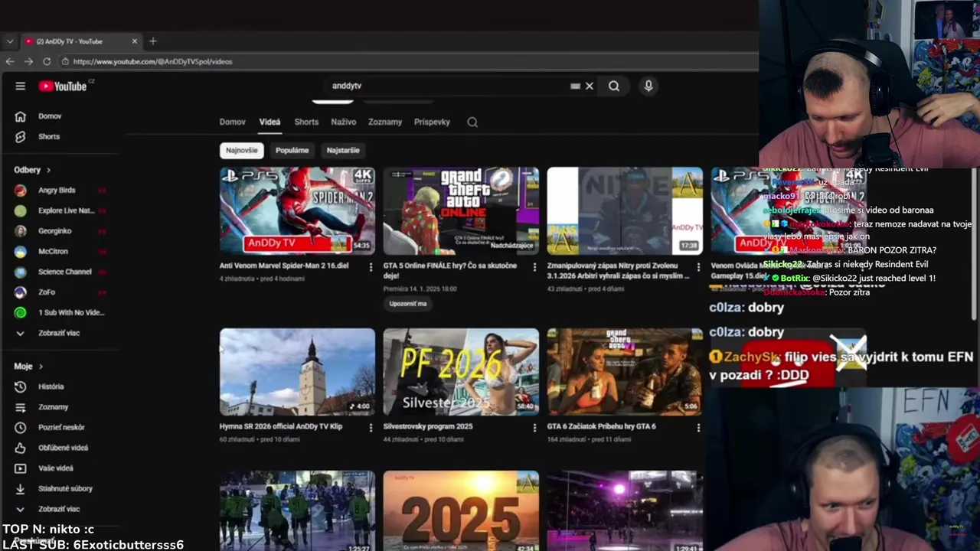Switch to Príspevky channel tab
980x551 pixels.
tap(432, 122)
